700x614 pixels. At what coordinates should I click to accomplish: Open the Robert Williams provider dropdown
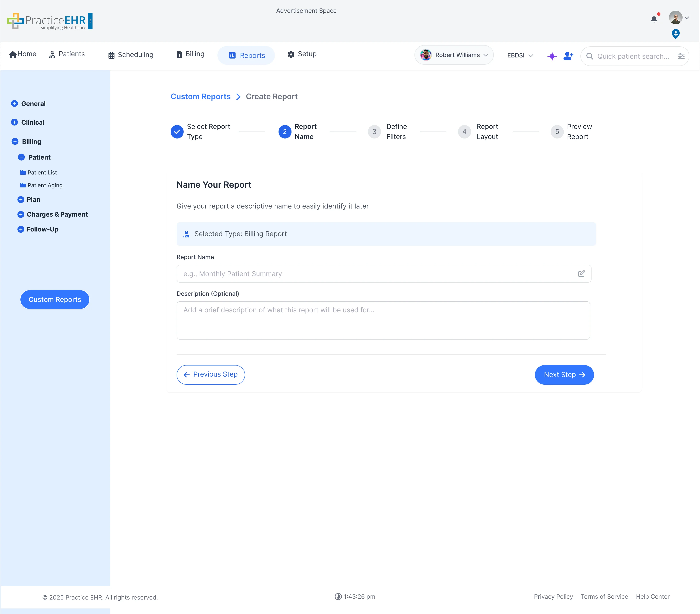click(454, 55)
